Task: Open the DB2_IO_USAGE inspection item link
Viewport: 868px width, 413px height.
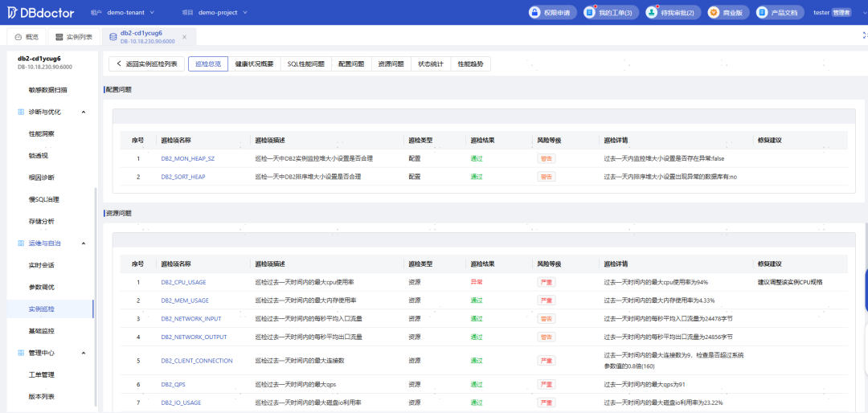Action: tap(181, 403)
